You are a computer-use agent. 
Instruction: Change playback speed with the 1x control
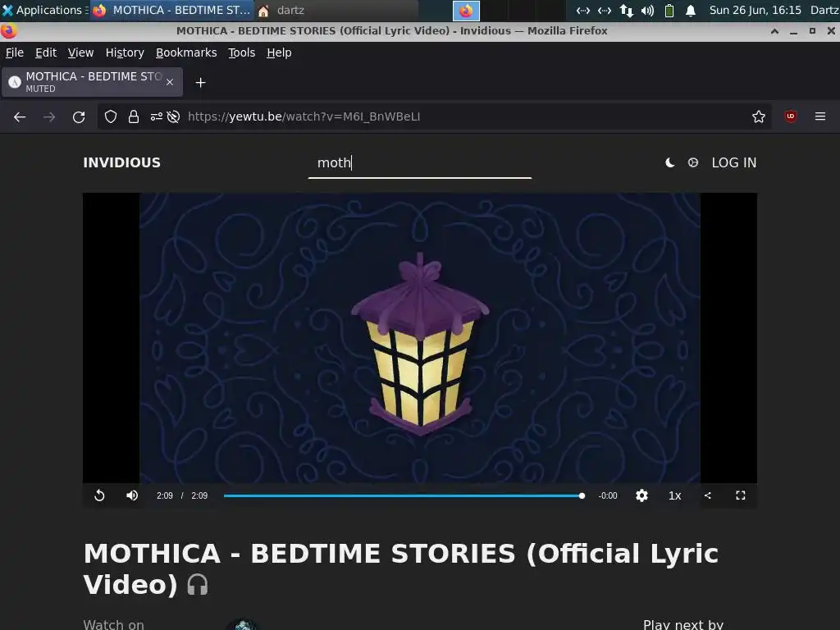point(675,495)
